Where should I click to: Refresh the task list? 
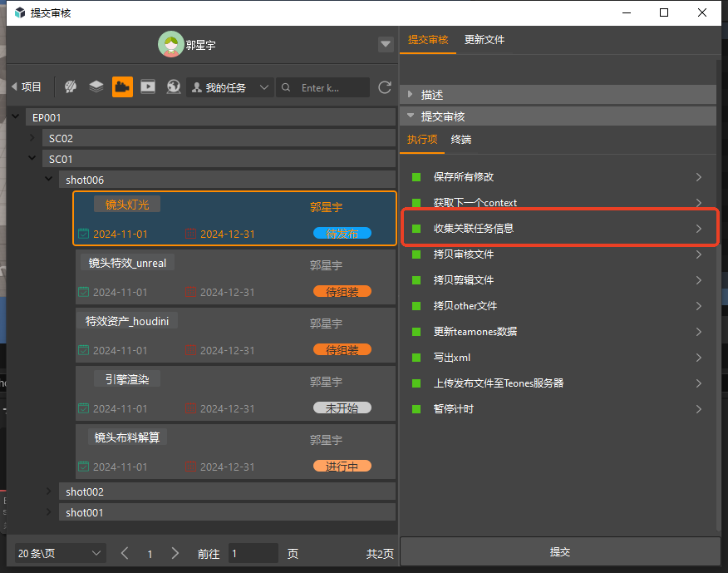coord(385,87)
